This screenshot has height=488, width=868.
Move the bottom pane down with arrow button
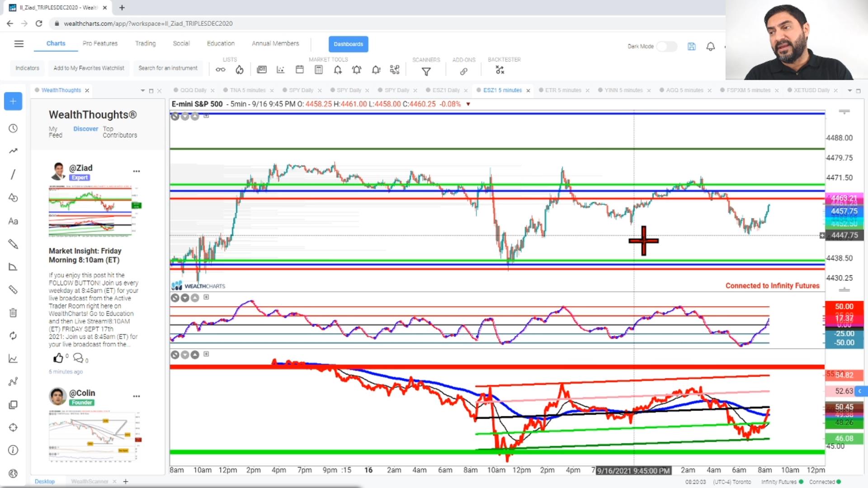pyautogui.click(x=185, y=355)
